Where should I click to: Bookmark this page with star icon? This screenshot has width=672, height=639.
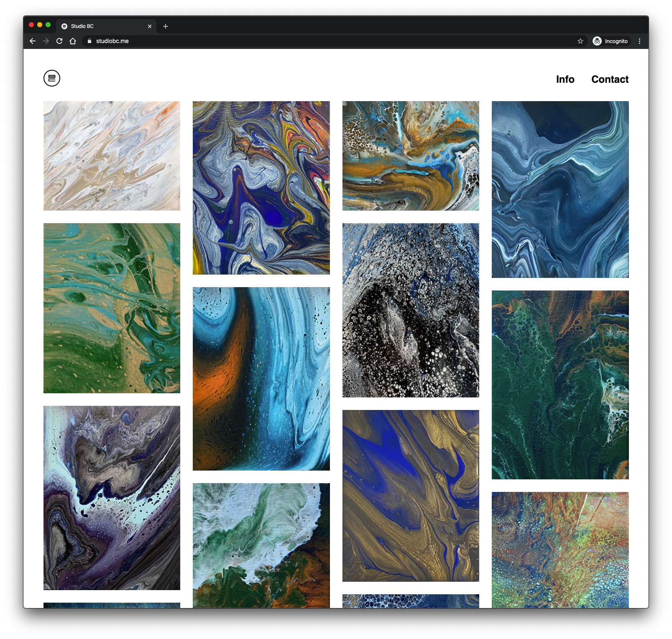point(580,41)
